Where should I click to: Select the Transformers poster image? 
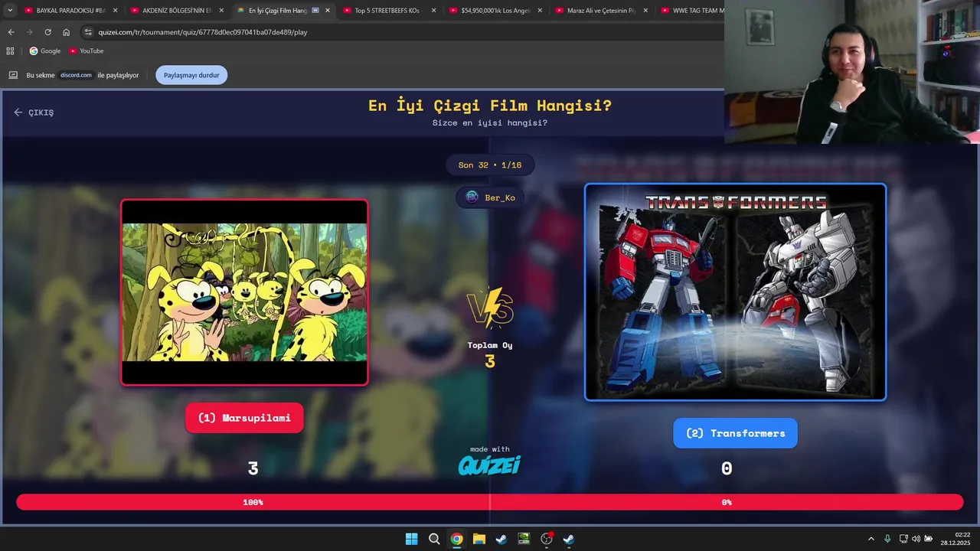coord(735,292)
